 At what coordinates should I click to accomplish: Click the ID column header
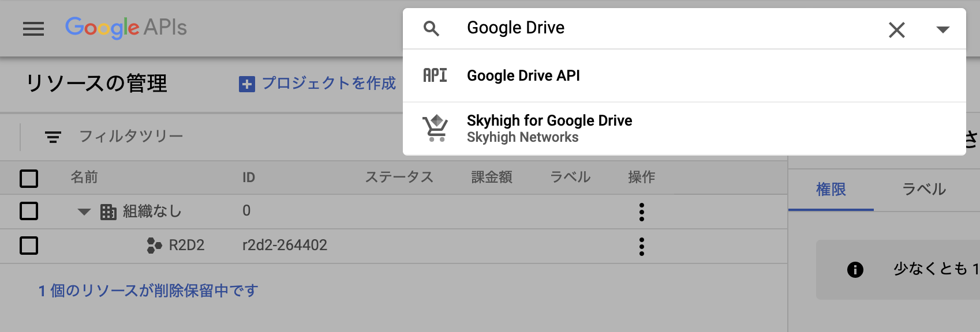pos(248,178)
